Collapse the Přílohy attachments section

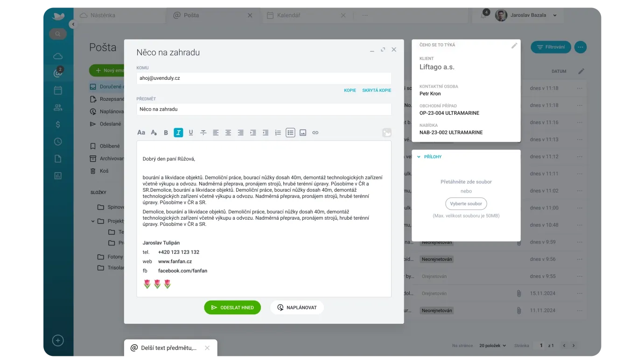pyautogui.click(x=419, y=157)
